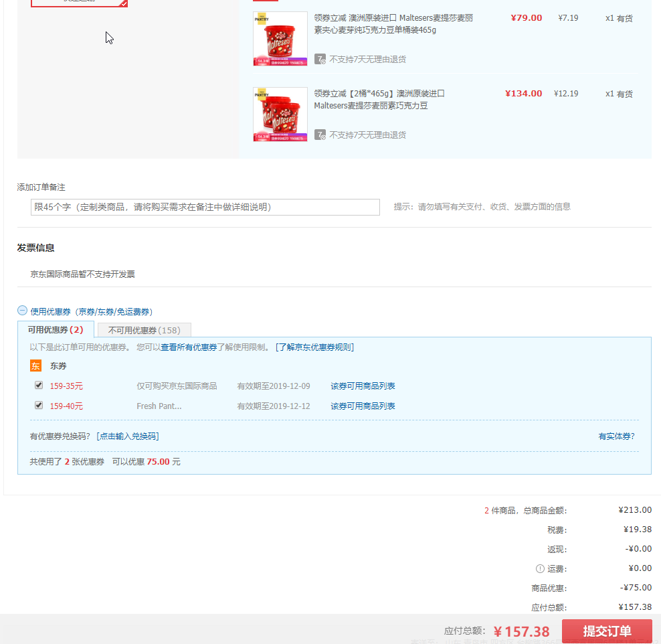The height and width of the screenshot is (644, 661).
Task: Open 该券可用商品列表 for the 159-35元 coupon
Action: [363, 386]
